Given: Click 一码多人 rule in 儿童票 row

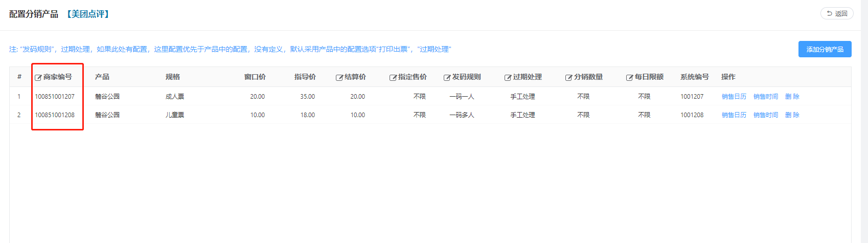Looking at the screenshot, I should (462, 115).
